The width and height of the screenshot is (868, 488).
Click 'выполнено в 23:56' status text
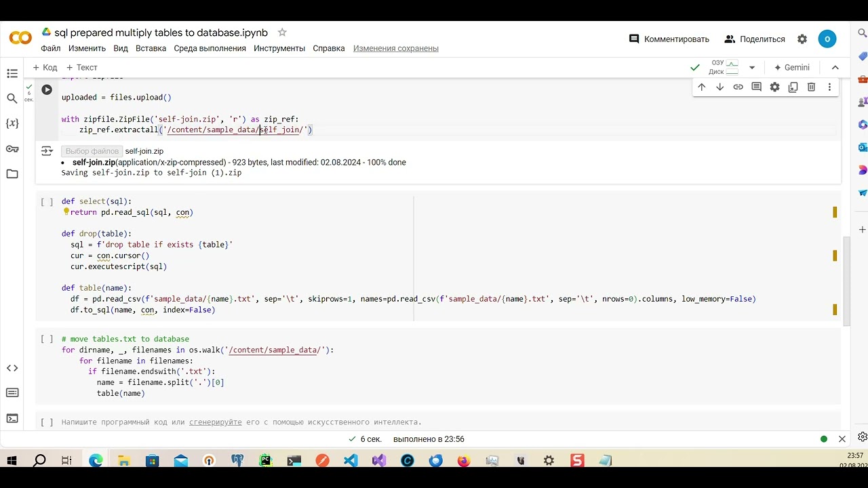(x=429, y=439)
